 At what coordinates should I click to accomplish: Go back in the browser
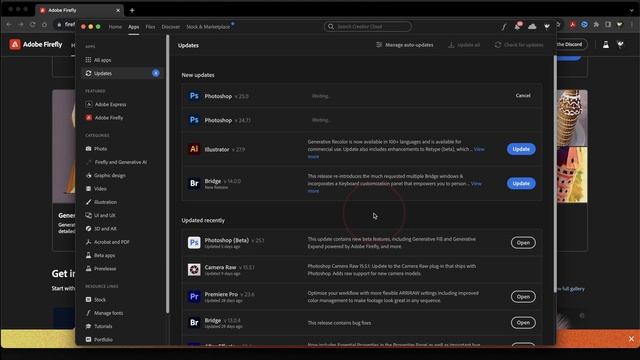[x=9, y=24]
